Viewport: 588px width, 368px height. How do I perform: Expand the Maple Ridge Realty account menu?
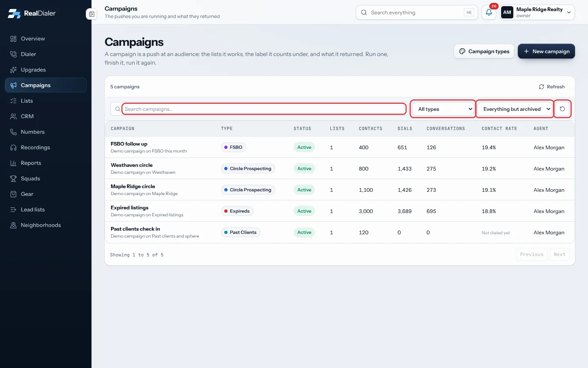[x=537, y=12]
